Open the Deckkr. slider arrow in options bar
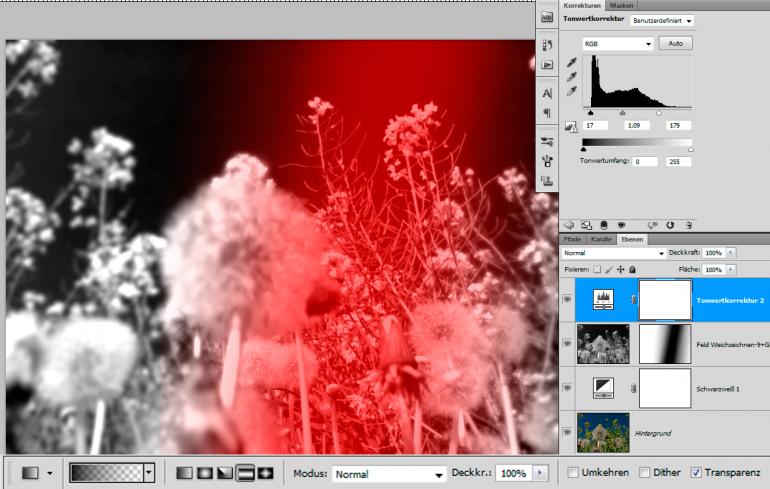Image resolution: width=770 pixels, height=489 pixels. [x=540, y=473]
